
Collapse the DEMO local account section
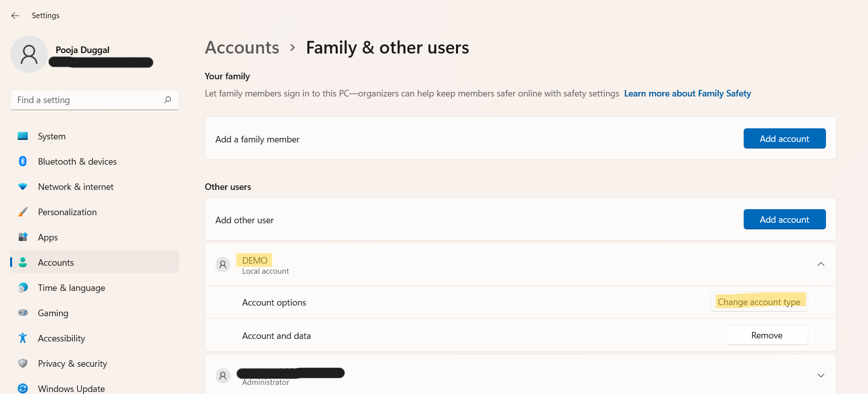click(x=820, y=264)
